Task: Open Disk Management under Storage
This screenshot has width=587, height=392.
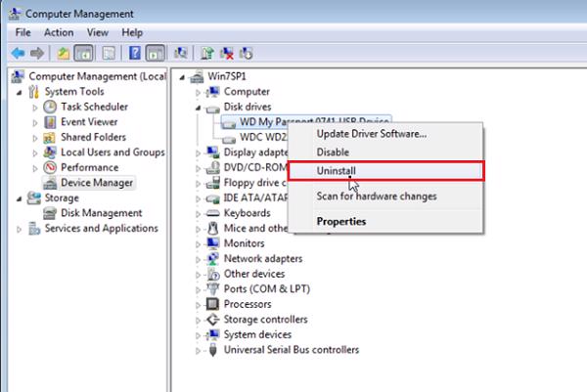Action: coord(101,213)
